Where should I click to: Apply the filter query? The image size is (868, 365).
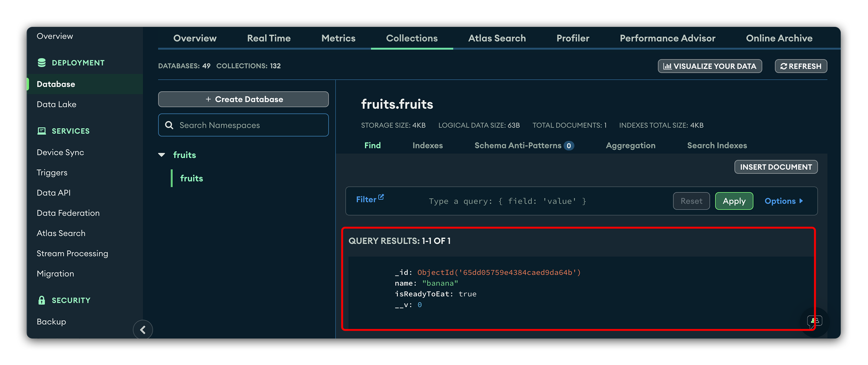tap(734, 201)
